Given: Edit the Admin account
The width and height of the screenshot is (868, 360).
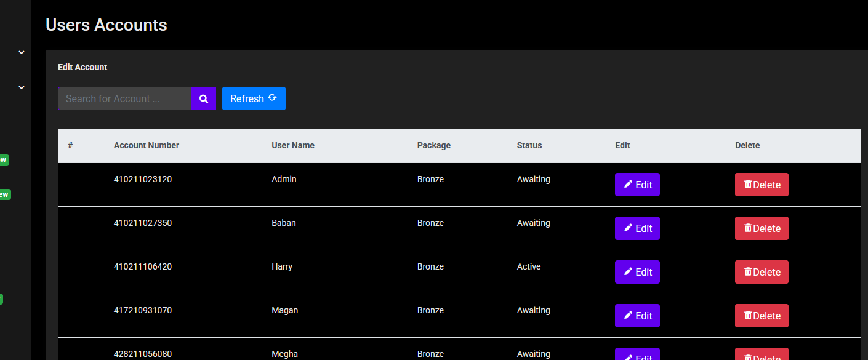Looking at the screenshot, I should [x=637, y=185].
